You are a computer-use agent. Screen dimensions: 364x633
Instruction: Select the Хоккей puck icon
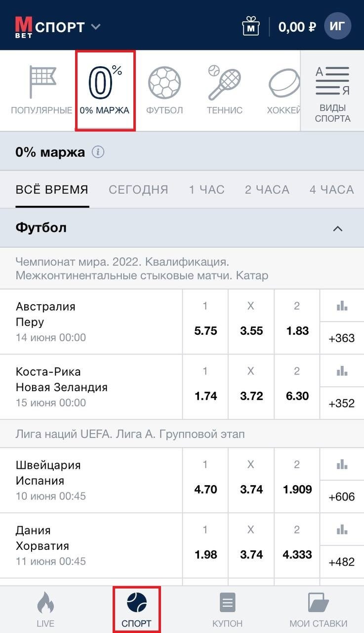pyautogui.click(x=284, y=83)
